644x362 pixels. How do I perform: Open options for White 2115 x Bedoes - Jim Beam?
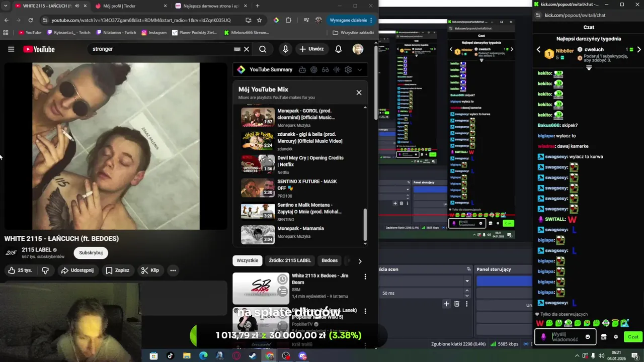365,277
